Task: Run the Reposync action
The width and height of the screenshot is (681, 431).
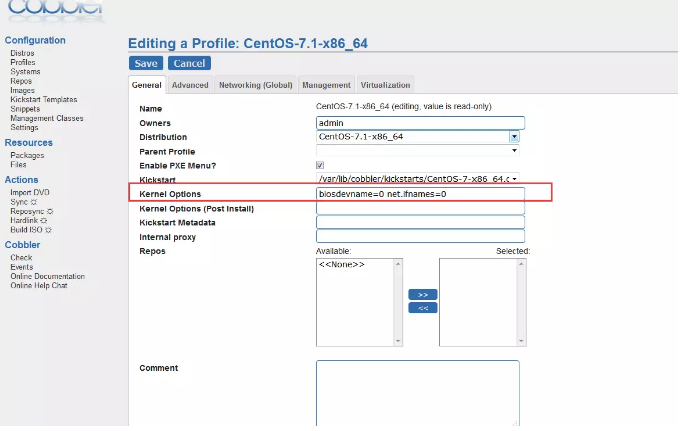Action: pyautogui.click(x=27, y=211)
